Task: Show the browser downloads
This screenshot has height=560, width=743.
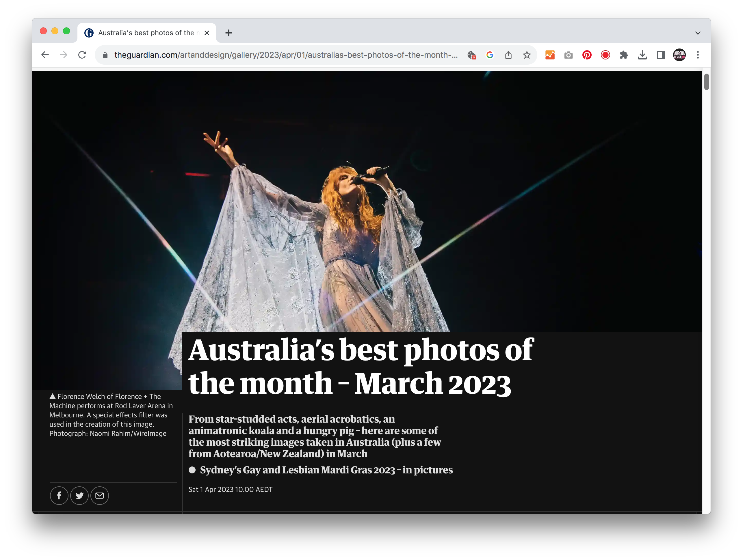Action: pos(642,55)
